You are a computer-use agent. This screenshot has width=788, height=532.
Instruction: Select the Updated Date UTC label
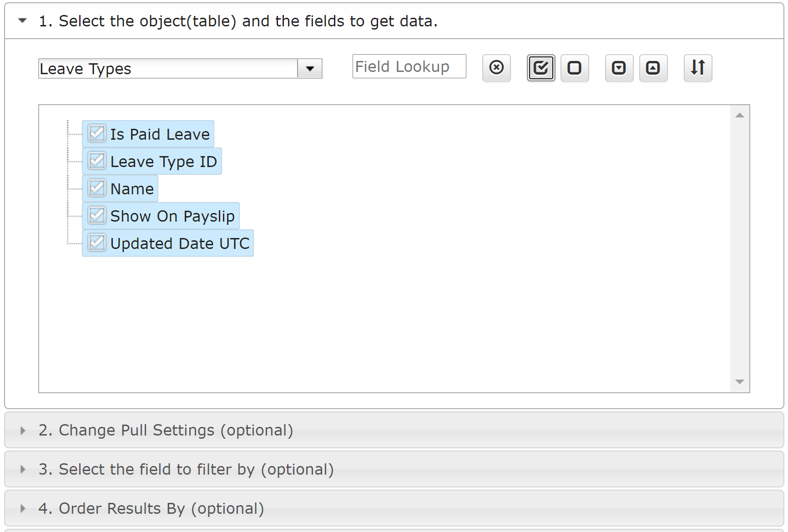tap(180, 243)
